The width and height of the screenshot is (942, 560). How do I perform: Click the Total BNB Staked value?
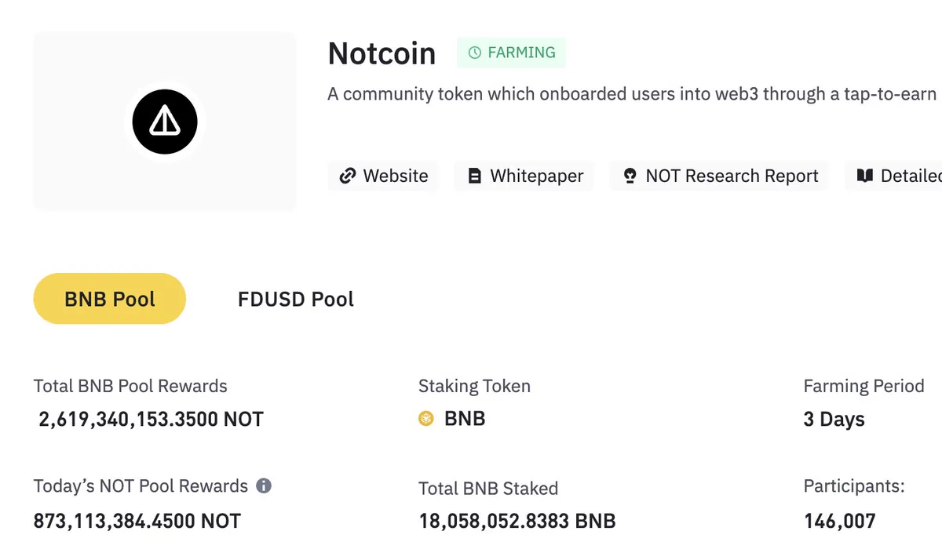click(x=517, y=520)
